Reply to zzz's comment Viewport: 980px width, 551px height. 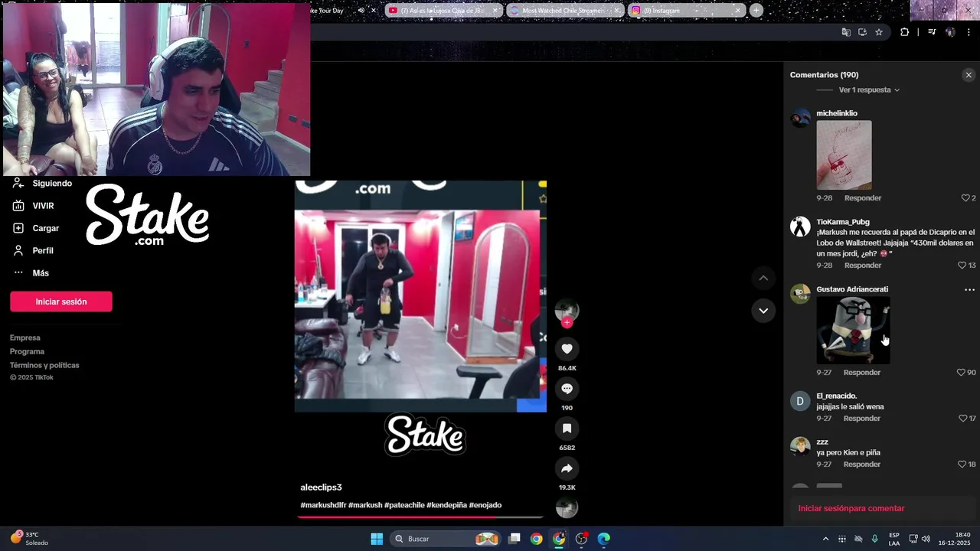862,465
